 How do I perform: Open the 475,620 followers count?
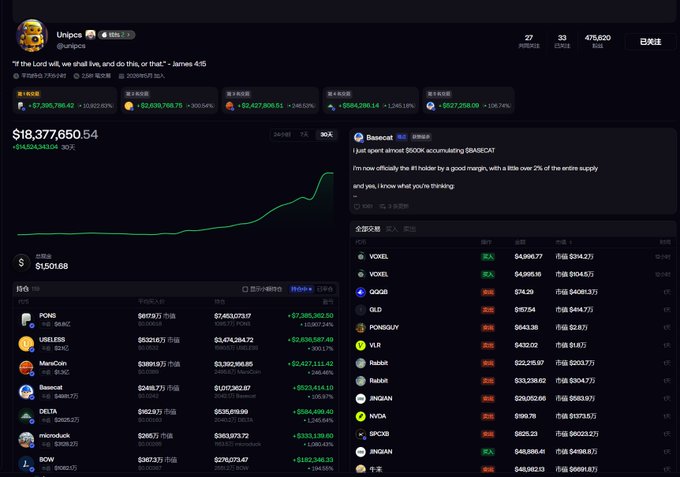pyautogui.click(x=597, y=41)
